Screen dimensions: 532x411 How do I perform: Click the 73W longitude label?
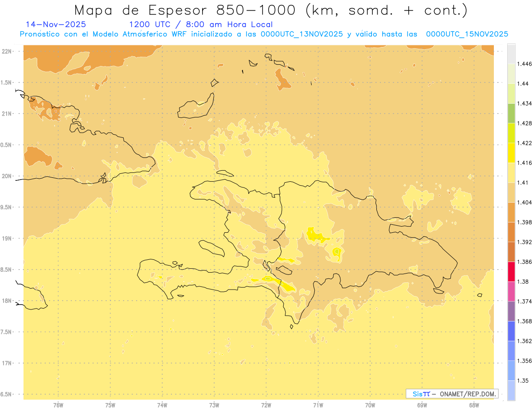(x=214, y=405)
